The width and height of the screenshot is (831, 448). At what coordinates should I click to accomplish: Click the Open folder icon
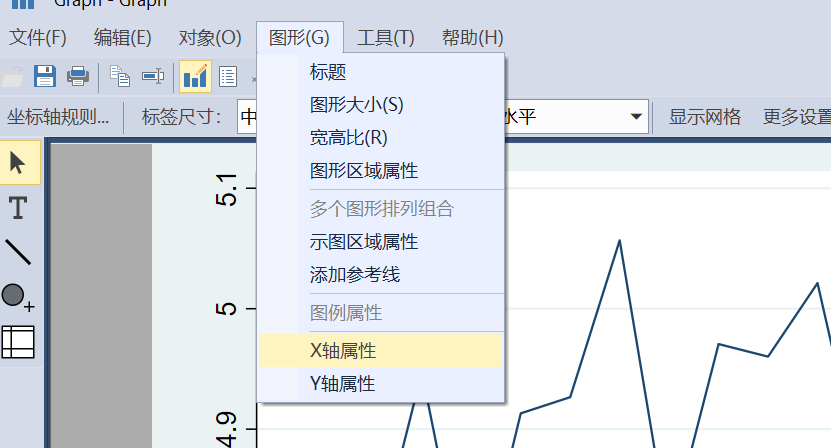coord(13,77)
